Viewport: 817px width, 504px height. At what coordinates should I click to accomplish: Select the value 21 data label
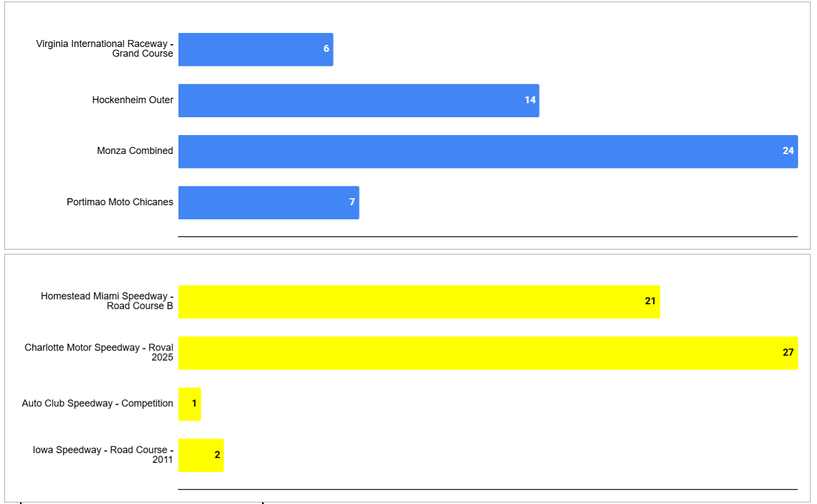[650, 301]
